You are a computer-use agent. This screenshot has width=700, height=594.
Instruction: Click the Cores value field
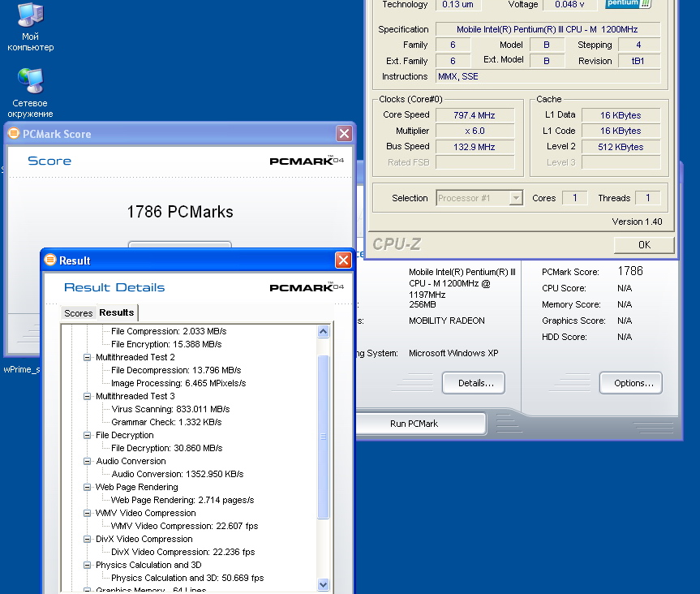point(575,198)
